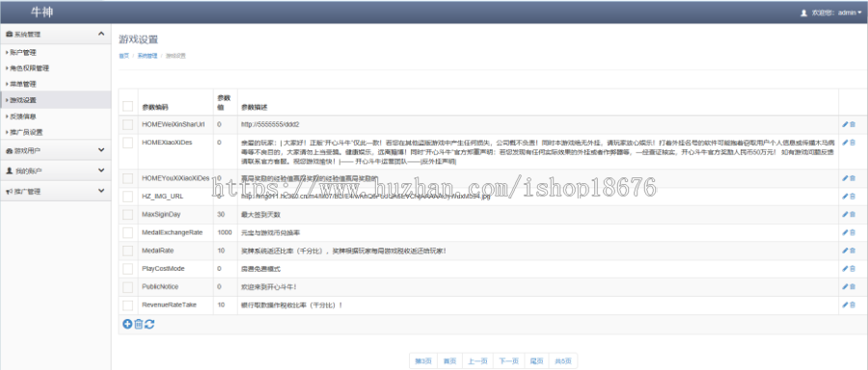
Task: Tick the RevenueRateTake row checkbox
Action: pyautogui.click(x=128, y=304)
